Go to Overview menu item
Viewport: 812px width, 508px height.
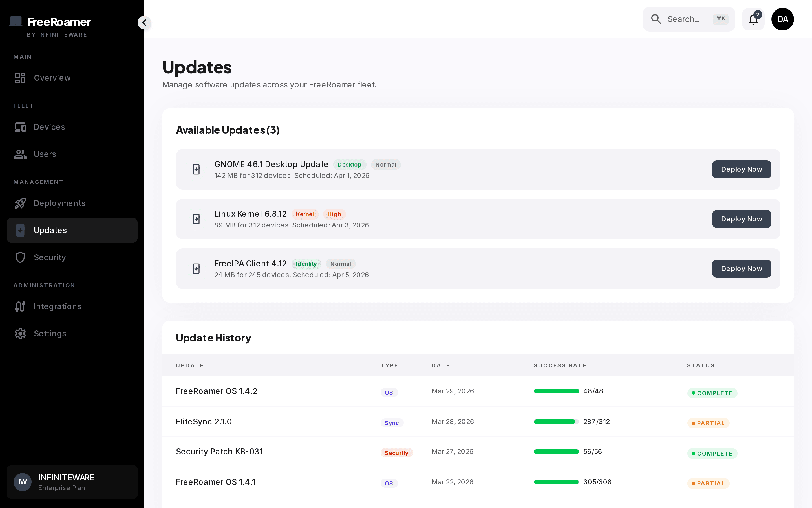(x=72, y=78)
